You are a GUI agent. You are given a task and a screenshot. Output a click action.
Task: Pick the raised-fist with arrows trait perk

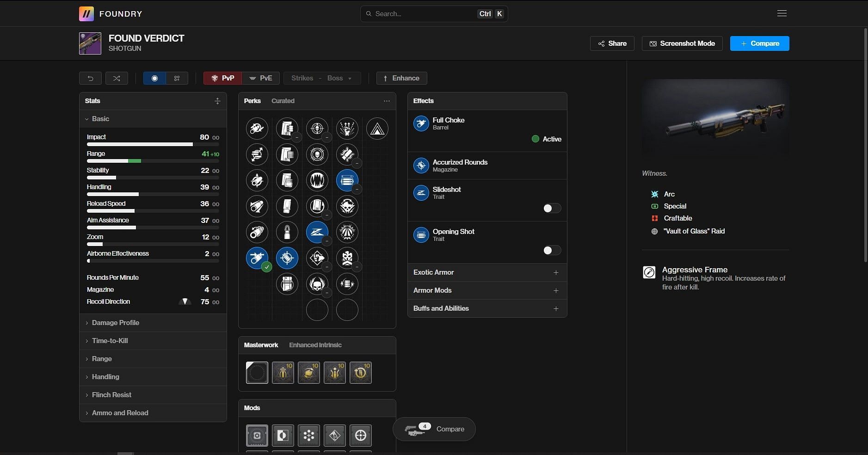tap(347, 129)
